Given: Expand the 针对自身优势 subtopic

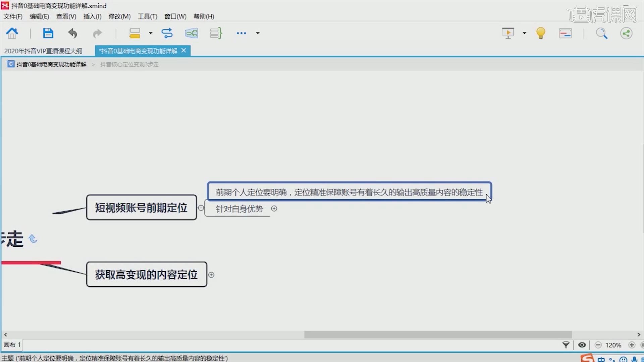Looking at the screenshot, I should click(x=274, y=208).
